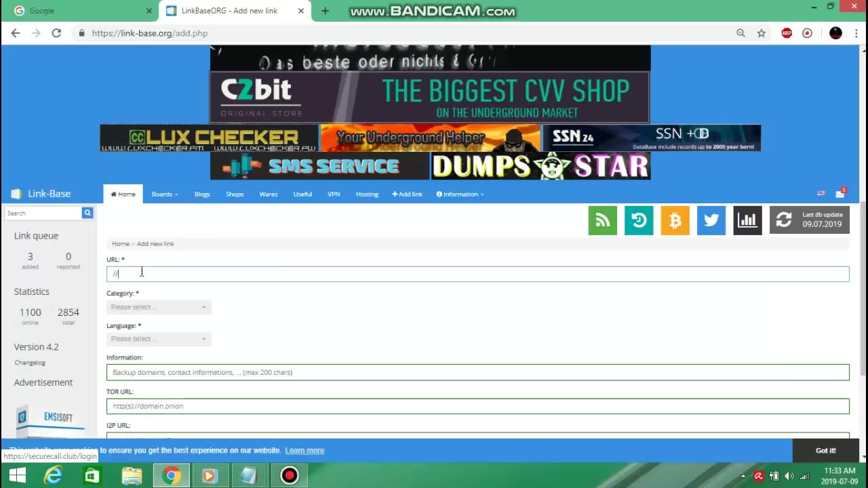The width and height of the screenshot is (868, 488).
Task: Open the VPN menu item
Action: (x=334, y=194)
